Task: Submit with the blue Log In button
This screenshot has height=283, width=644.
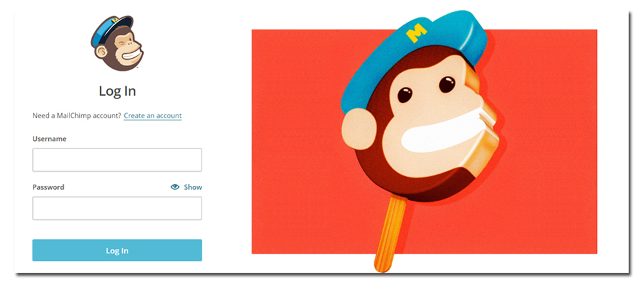Action: point(117,250)
